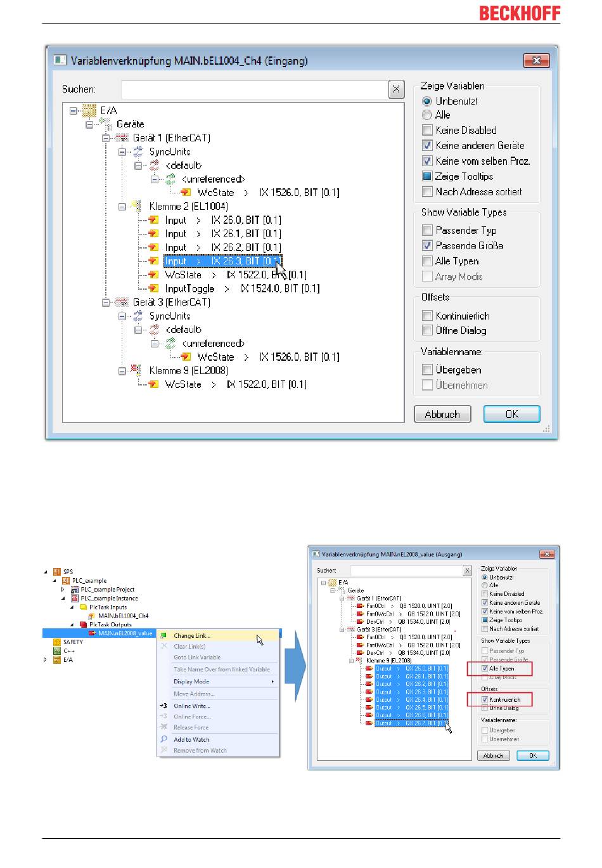Screen dimensions: 602x868
Task: Select the Alle radio button in bEL1004_Ch4 dialog
Action: click(x=427, y=115)
